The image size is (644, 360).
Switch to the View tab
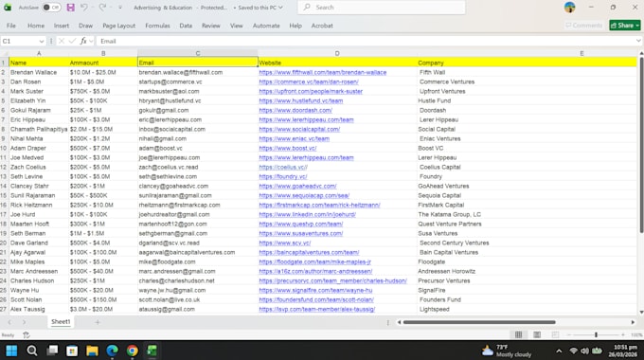point(236,26)
